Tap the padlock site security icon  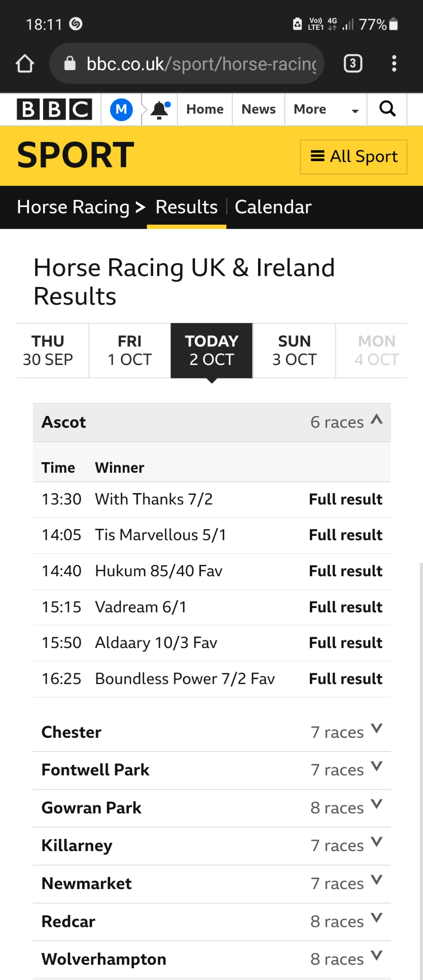tap(70, 64)
